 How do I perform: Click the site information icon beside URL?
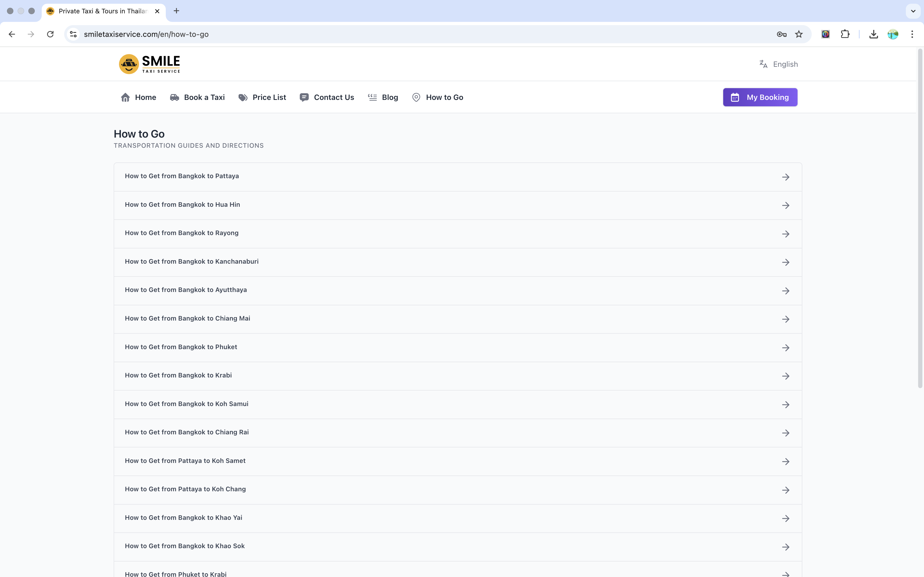[73, 34]
